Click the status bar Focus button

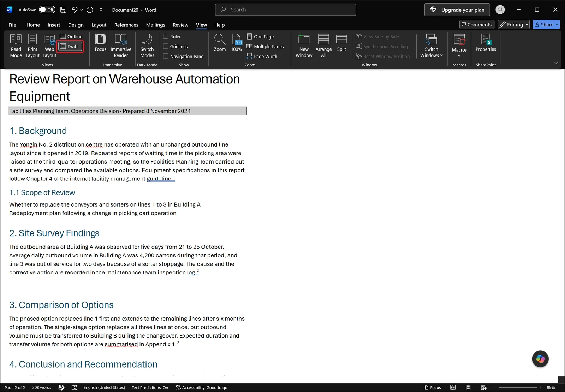[432, 387]
